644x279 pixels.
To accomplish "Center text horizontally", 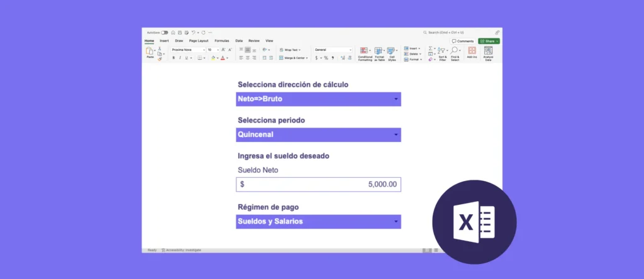I will point(248,58).
